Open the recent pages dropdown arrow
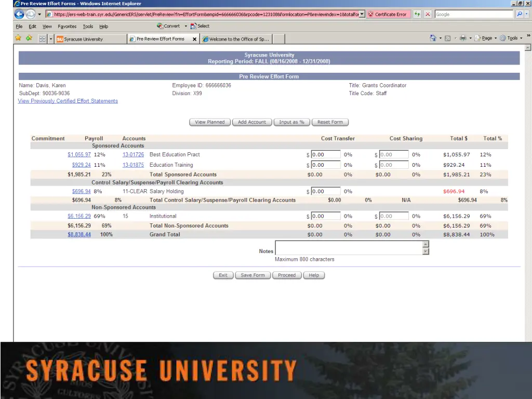This screenshot has height=399, width=532. 39,14
